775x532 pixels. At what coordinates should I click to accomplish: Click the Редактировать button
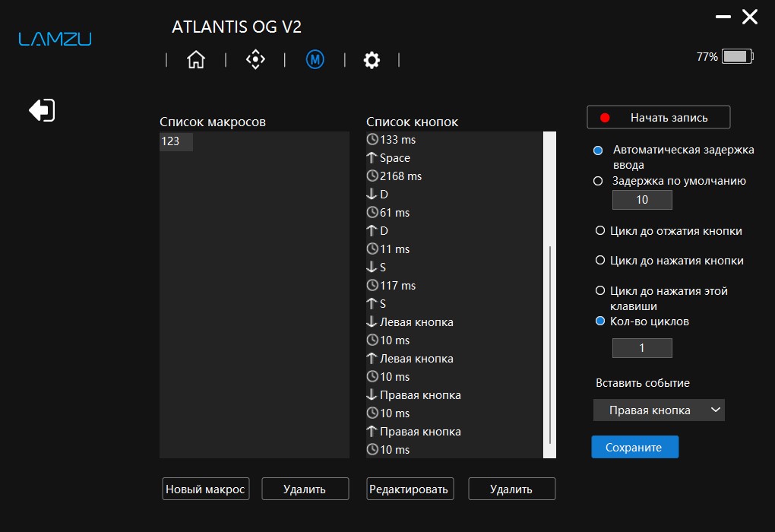pos(410,489)
